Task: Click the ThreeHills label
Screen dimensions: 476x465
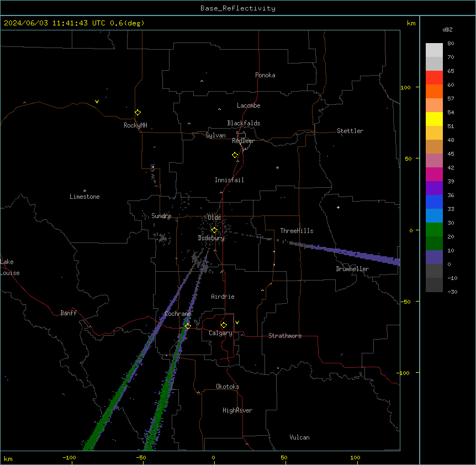Action: [297, 231]
